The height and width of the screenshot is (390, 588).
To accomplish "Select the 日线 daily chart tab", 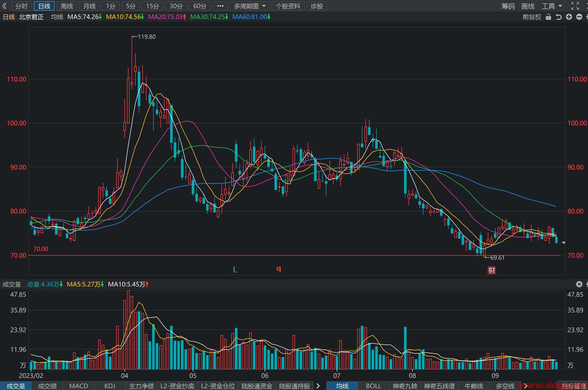I will [44, 6].
